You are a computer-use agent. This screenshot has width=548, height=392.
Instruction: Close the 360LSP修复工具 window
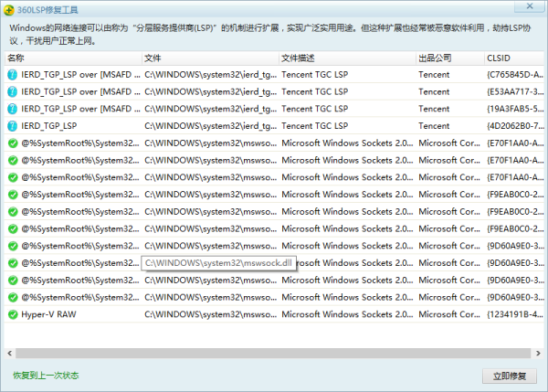[530, 6]
